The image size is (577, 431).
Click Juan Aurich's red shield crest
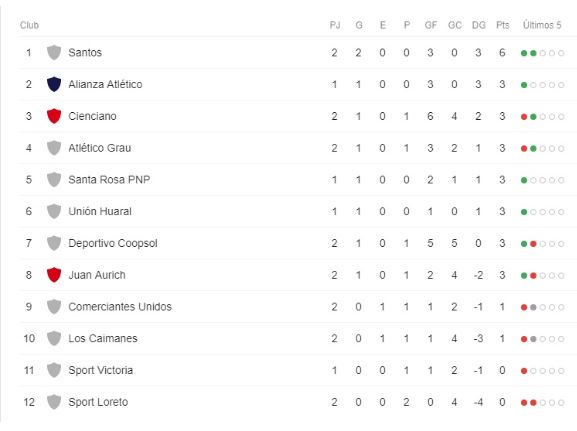click(x=54, y=275)
